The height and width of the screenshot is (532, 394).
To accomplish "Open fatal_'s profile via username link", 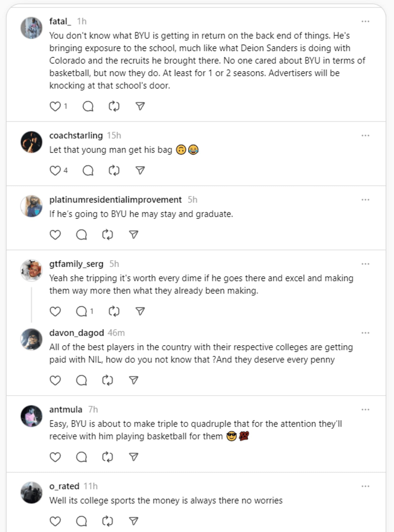I will tap(60, 21).
